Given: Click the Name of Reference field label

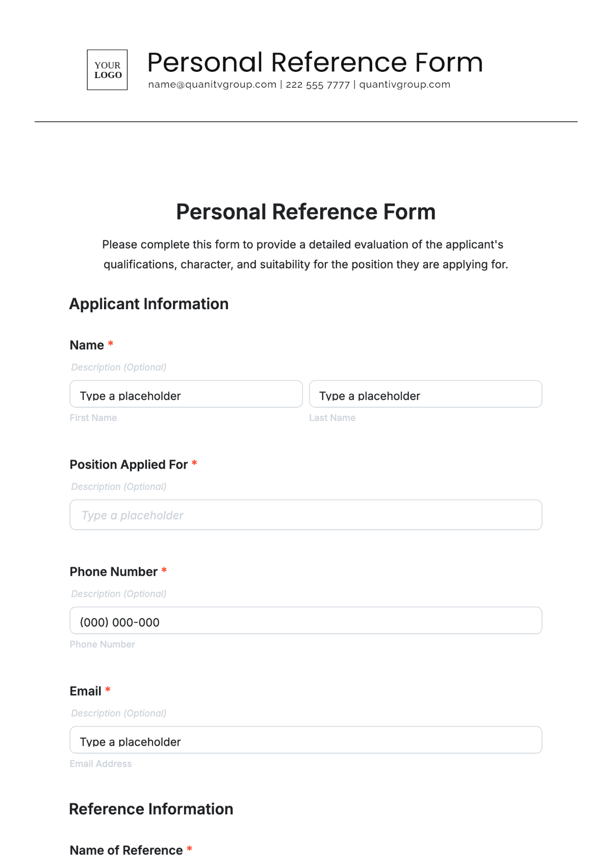Looking at the screenshot, I should pyautogui.click(x=126, y=851).
